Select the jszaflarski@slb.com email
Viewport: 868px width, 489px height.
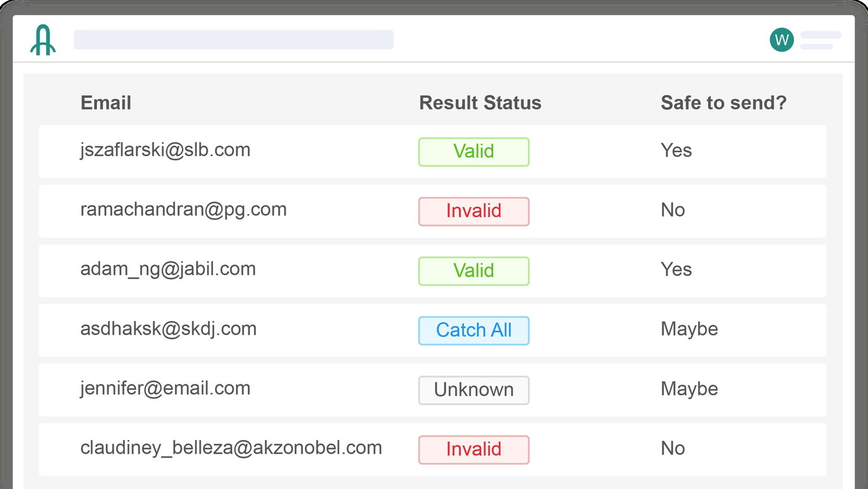point(166,150)
